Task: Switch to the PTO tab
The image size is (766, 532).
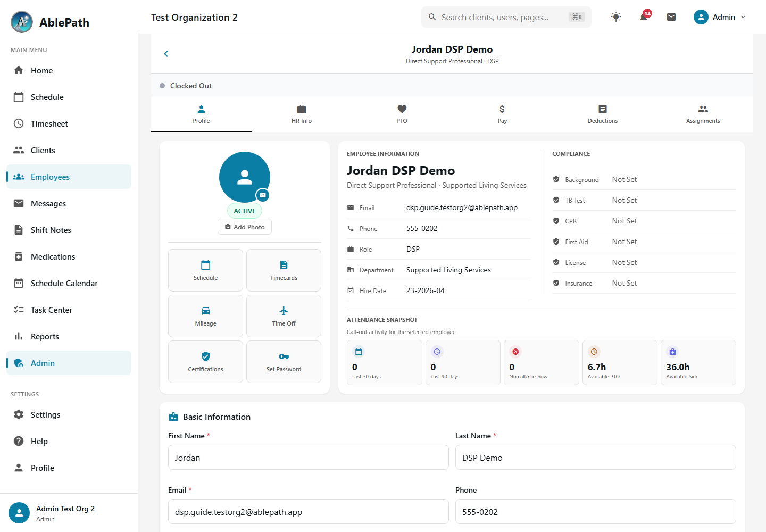Action: pos(402,114)
